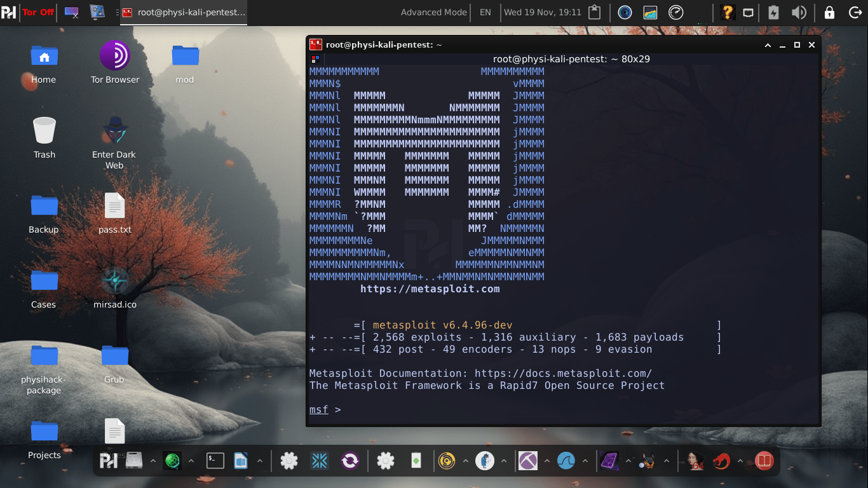The width and height of the screenshot is (868, 488).
Task: Click the clipboard button in the top bar
Action: 594,12
